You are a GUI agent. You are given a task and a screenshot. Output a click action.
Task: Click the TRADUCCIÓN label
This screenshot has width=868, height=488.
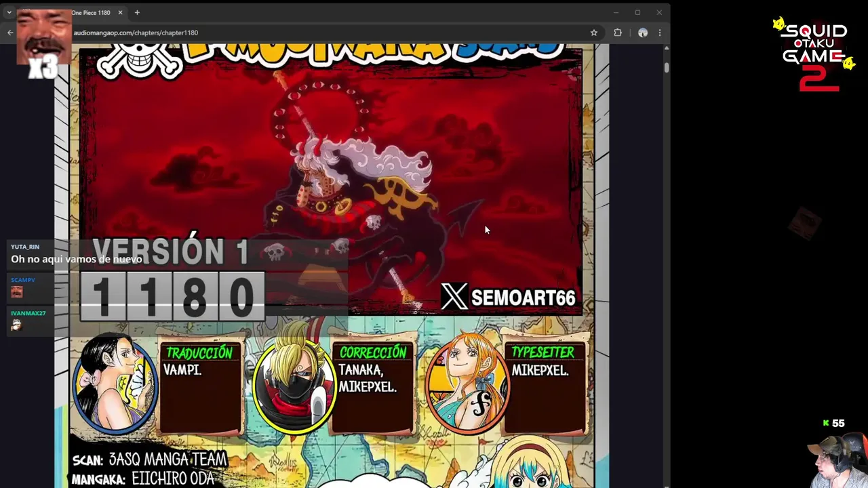199,352
